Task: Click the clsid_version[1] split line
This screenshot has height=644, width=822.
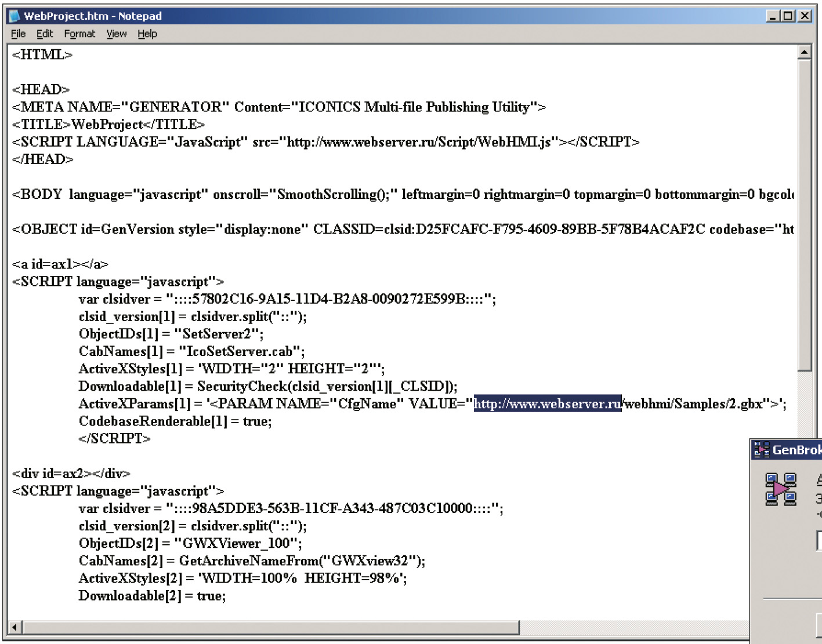Action: pos(193,316)
